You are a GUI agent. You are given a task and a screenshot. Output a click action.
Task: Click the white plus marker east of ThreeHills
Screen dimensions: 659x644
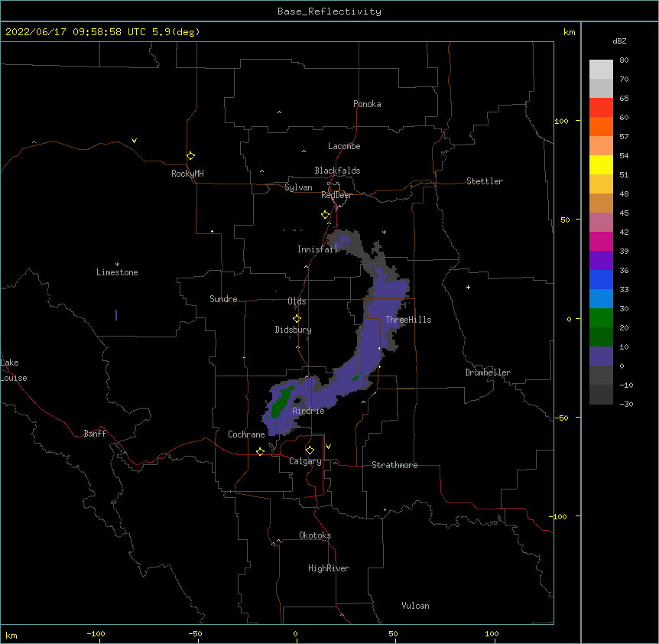468,287
